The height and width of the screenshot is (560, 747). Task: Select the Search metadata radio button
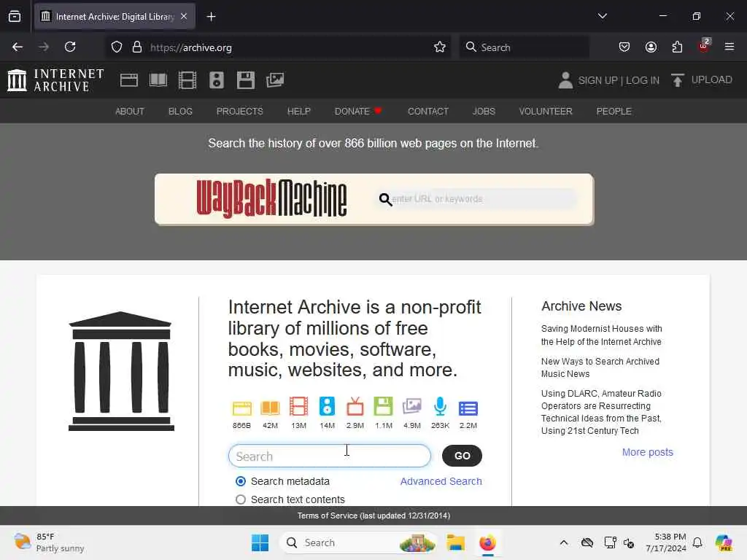pyautogui.click(x=241, y=481)
